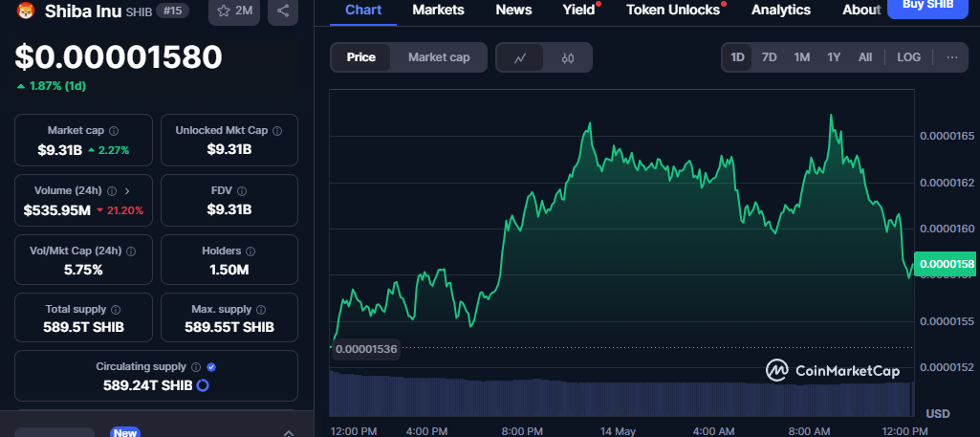Screen dimensions: 980x437
Task: Click the 0.0000165 price axis label
Action: click(x=947, y=136)
